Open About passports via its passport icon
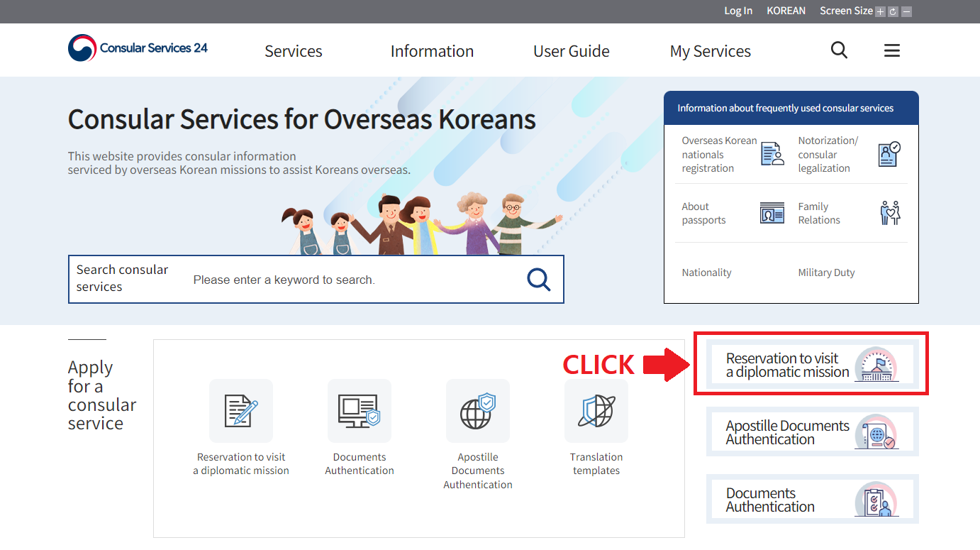 pos(772,212)
